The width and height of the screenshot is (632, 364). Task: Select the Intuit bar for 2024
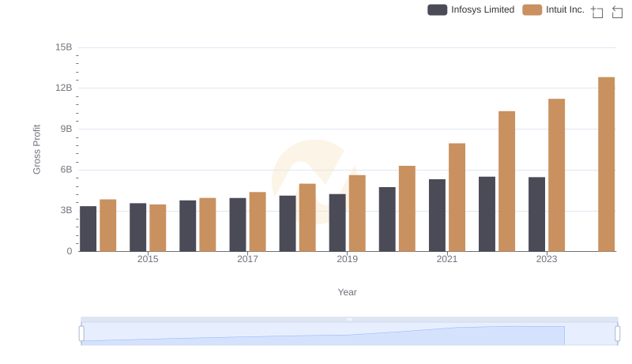click(x=606, y=164)
